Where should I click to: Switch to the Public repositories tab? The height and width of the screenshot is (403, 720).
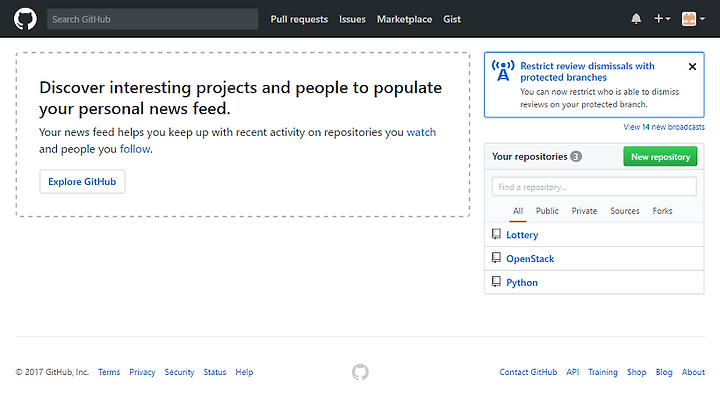[547, 211]
